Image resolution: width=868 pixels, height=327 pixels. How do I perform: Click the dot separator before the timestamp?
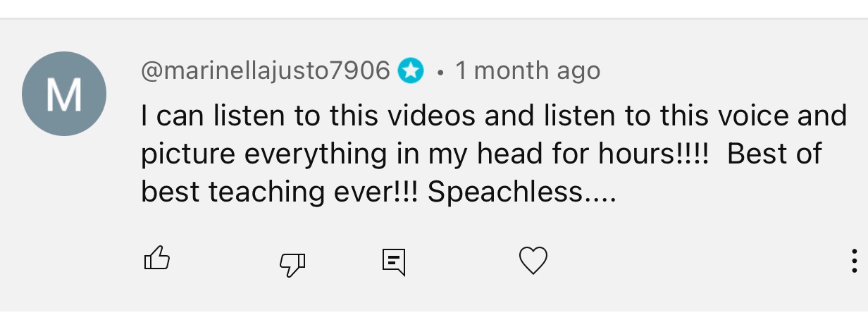(440, 72)
